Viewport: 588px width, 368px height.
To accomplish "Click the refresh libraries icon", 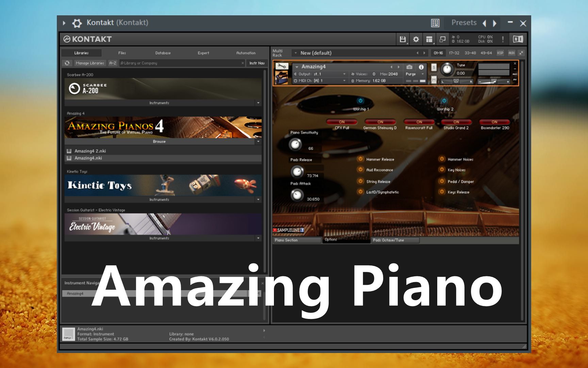I will 67,63.
